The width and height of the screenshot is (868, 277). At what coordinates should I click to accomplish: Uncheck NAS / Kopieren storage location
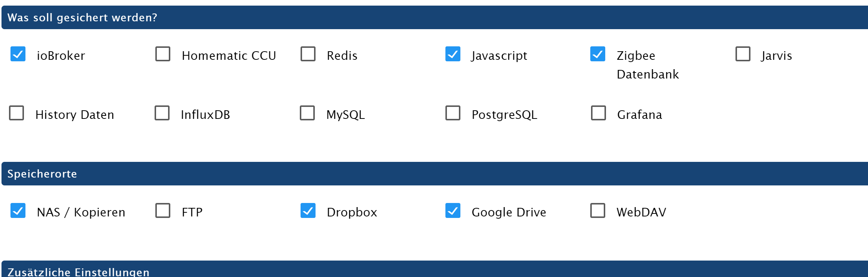pos(18,210)
